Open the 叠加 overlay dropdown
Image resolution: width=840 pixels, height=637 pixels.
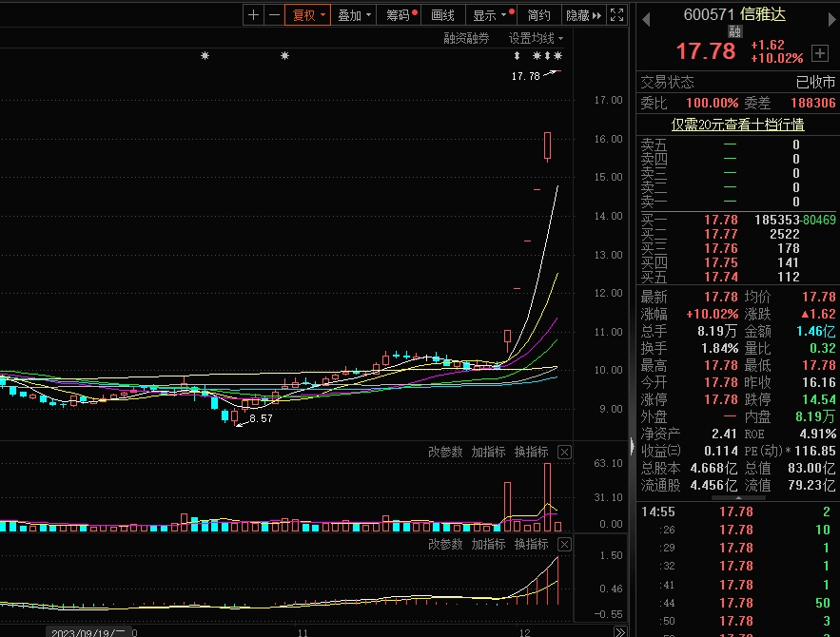354,15
